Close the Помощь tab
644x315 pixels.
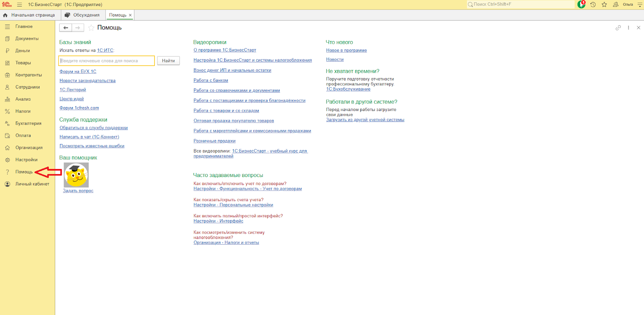pyautogui.click(x=130, y=15)
